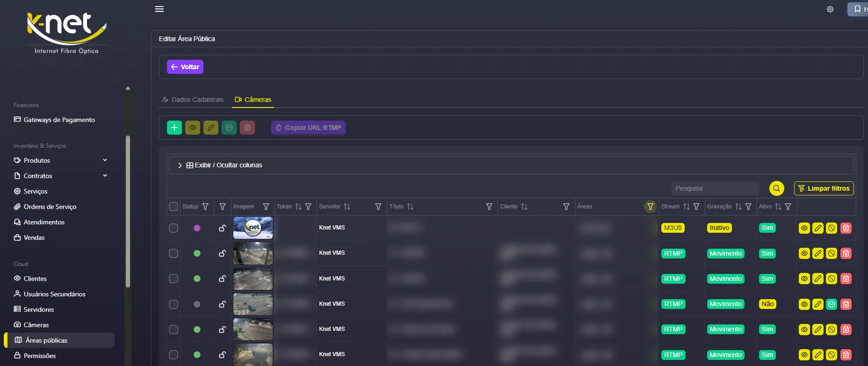Open filter on Título column
Screen dimensions: 868x366
pos(489,207)
